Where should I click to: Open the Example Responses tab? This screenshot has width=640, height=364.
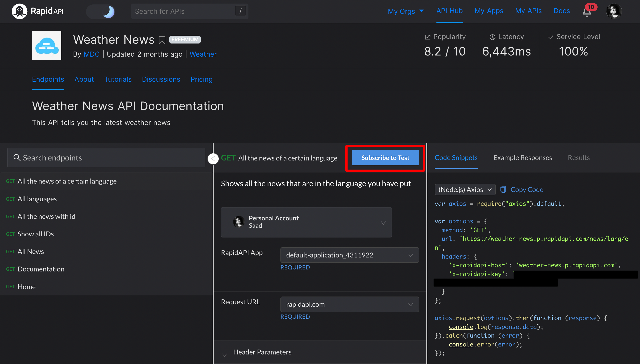(522, 158)
